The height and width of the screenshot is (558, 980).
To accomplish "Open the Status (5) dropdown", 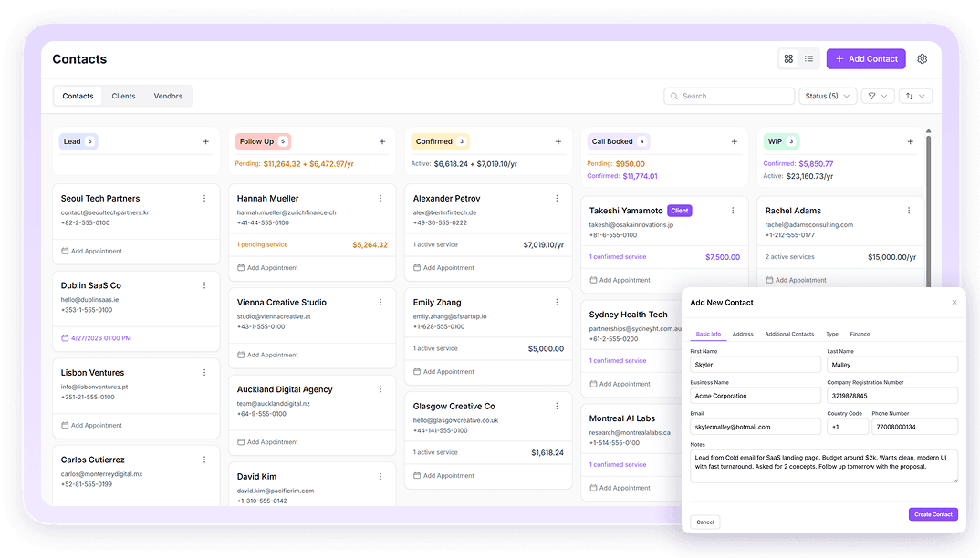I will 828,96.
